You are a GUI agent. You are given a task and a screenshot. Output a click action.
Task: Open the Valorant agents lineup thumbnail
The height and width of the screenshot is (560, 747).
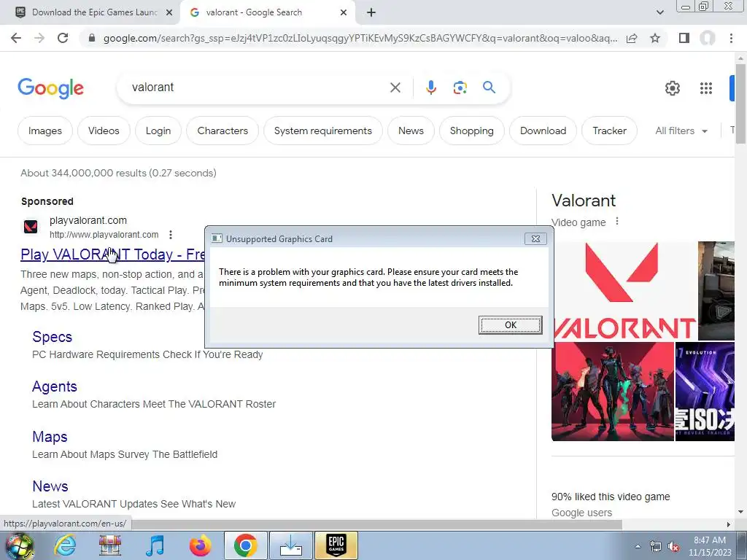(613, 392)
